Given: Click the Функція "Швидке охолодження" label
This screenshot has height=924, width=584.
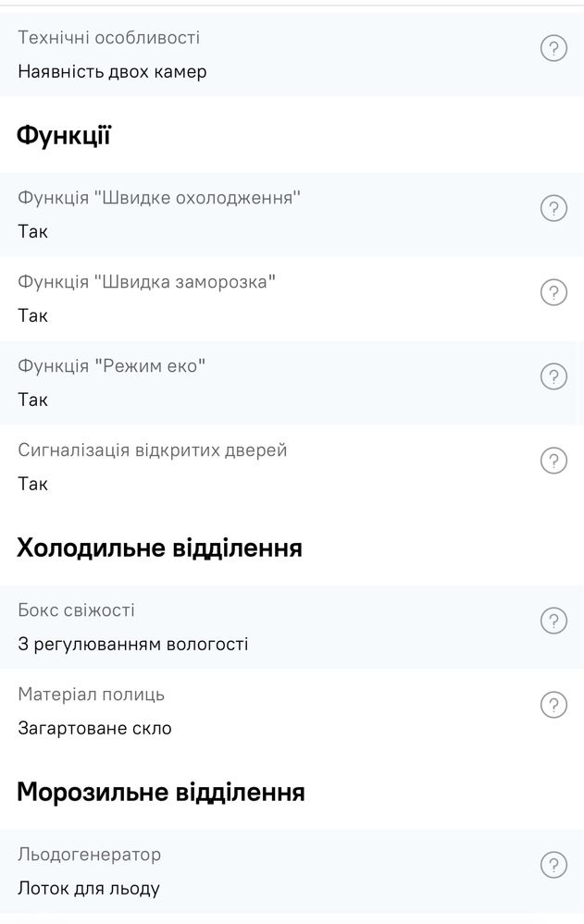Looking at the screenshot, I should click(x=158, y=197).
